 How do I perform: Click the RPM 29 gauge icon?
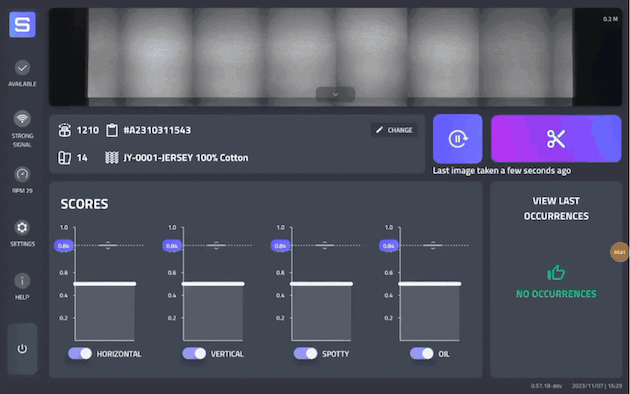point(22,174)
